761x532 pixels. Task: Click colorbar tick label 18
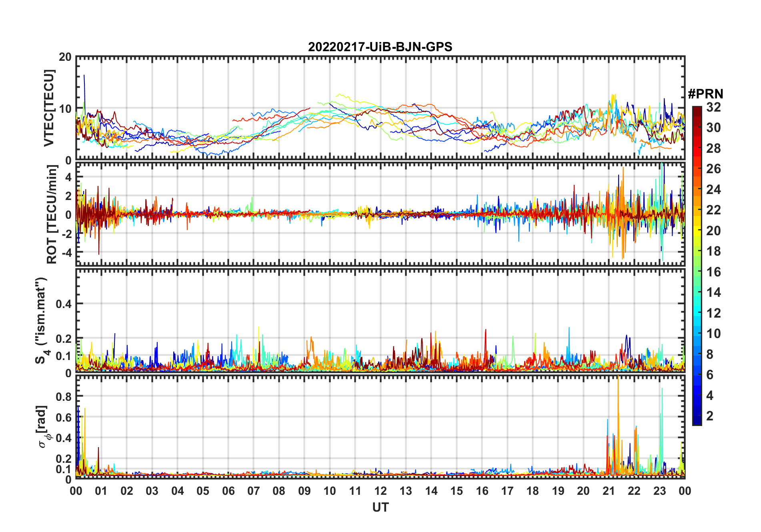click(713, 251)
